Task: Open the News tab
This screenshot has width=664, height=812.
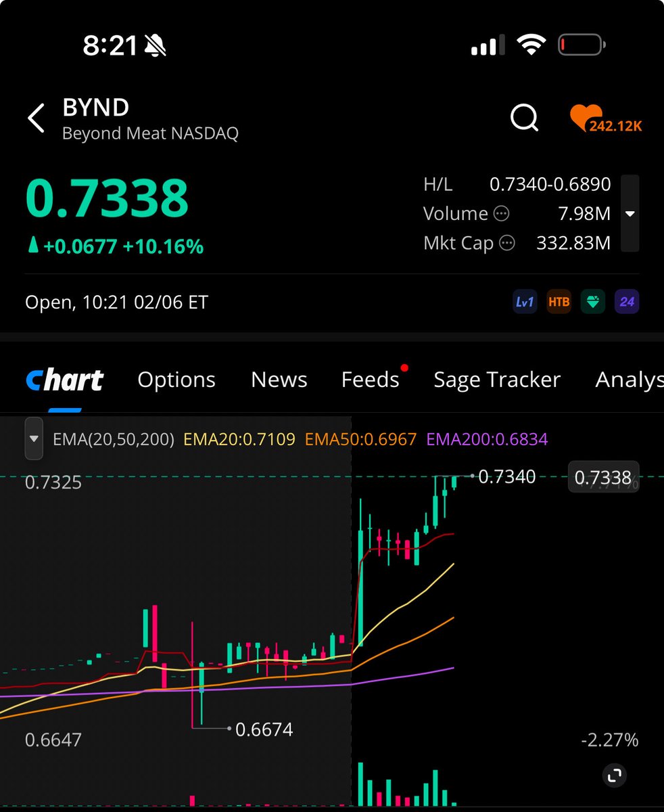Action: click(279, 380)
